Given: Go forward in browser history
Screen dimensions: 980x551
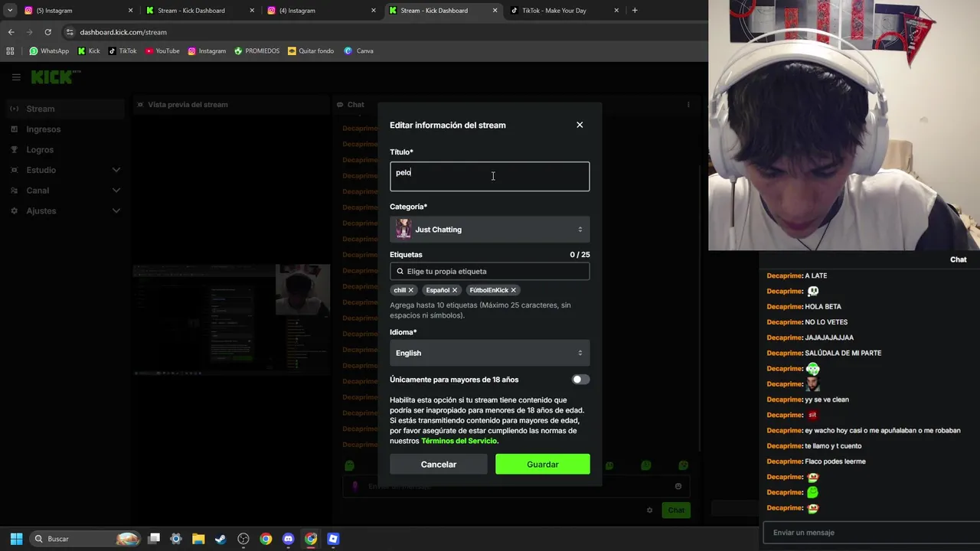Looking at the screenshot, I should click(x=29, y=32).
